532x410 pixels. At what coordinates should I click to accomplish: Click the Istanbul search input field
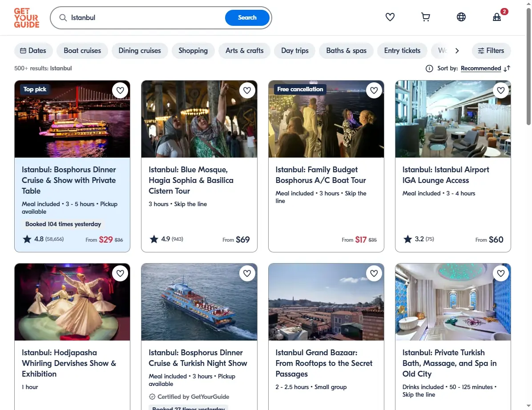pos(146,18)
